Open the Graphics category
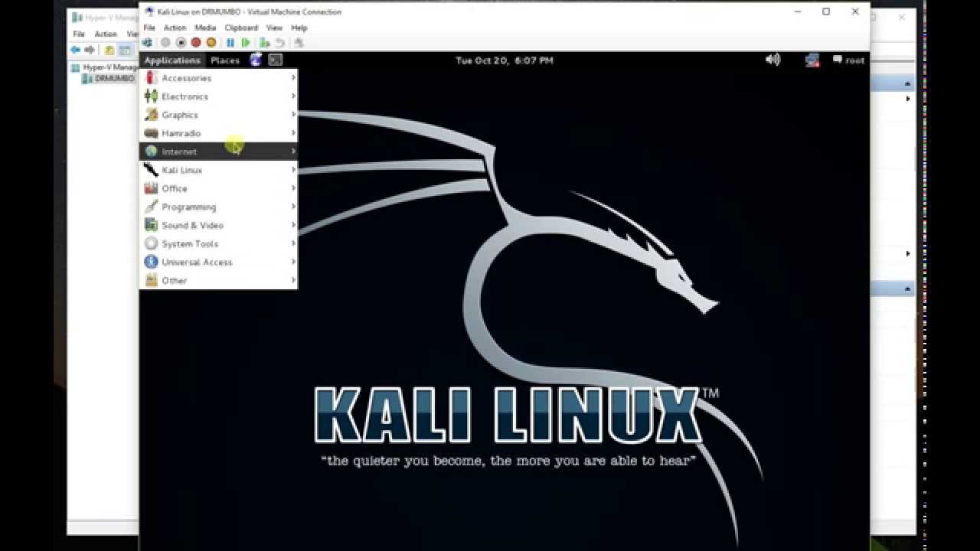The width and height of the screenshot is (980, 551). point(218,115)
